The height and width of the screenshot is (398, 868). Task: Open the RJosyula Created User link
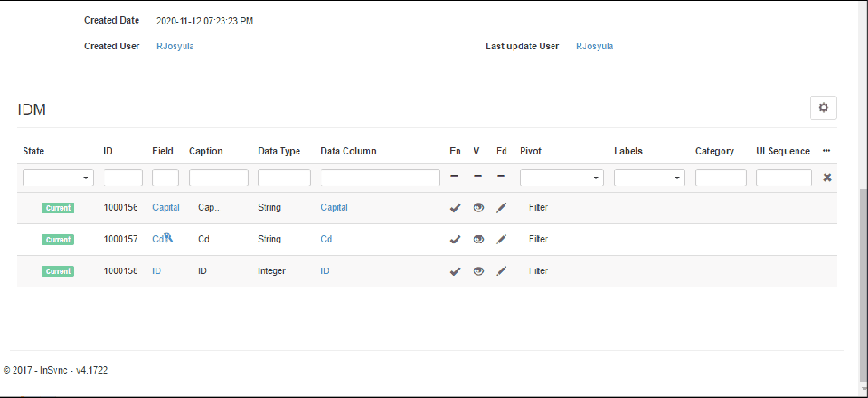point(175,46)
